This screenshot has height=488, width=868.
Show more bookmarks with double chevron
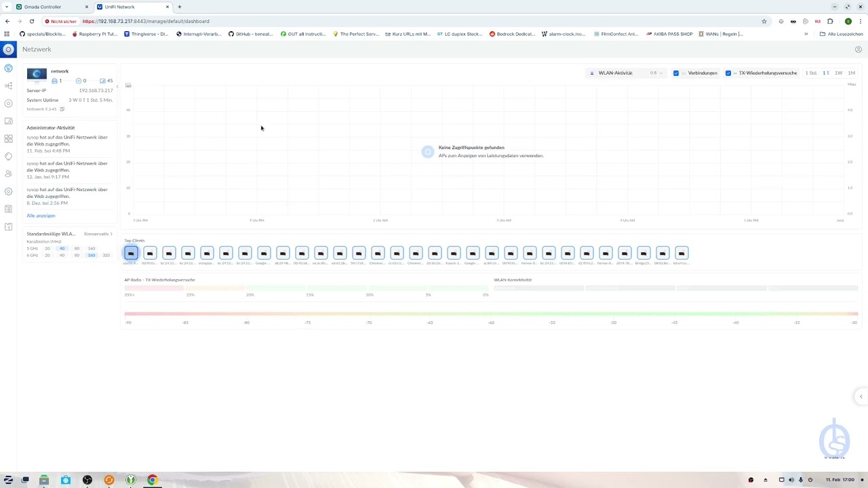(x=806, y=34)
